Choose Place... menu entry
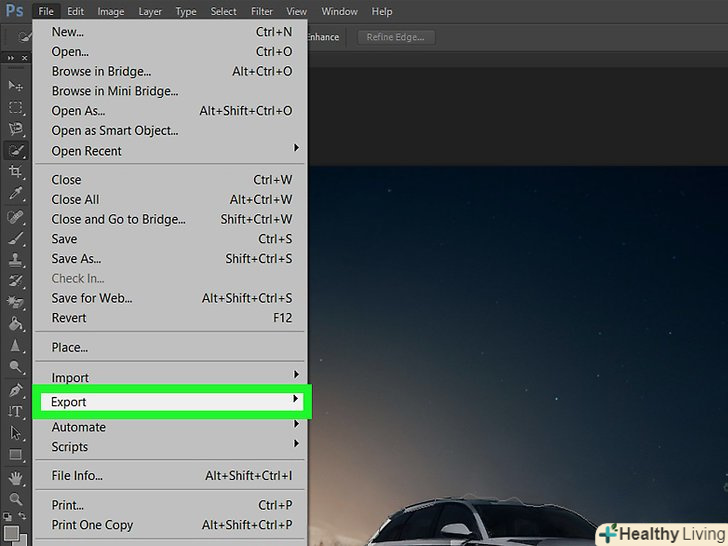The height and width of the screenshot is (546, 728). point(170,347)
